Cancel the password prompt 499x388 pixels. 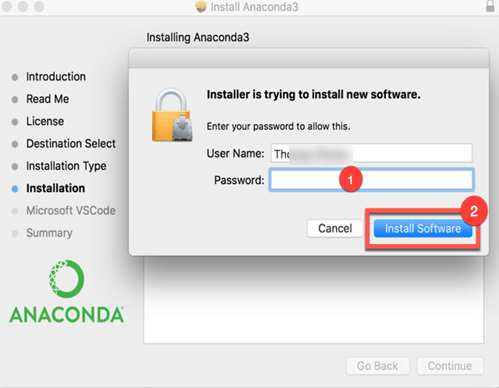[x=335, y=229]
